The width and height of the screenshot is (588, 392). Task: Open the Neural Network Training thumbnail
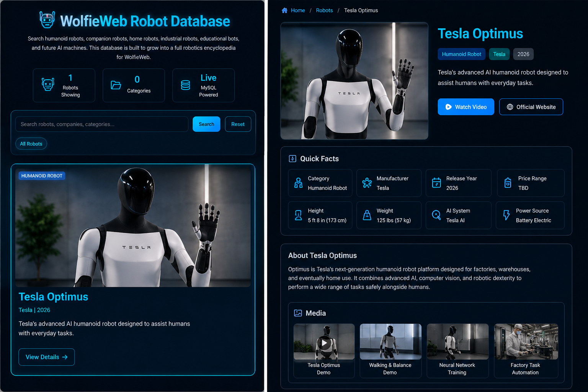[457, 342]
